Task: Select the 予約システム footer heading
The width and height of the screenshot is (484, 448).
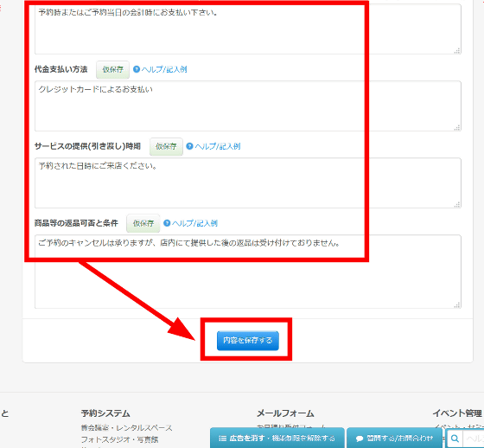Action: (x=105, y=413)
